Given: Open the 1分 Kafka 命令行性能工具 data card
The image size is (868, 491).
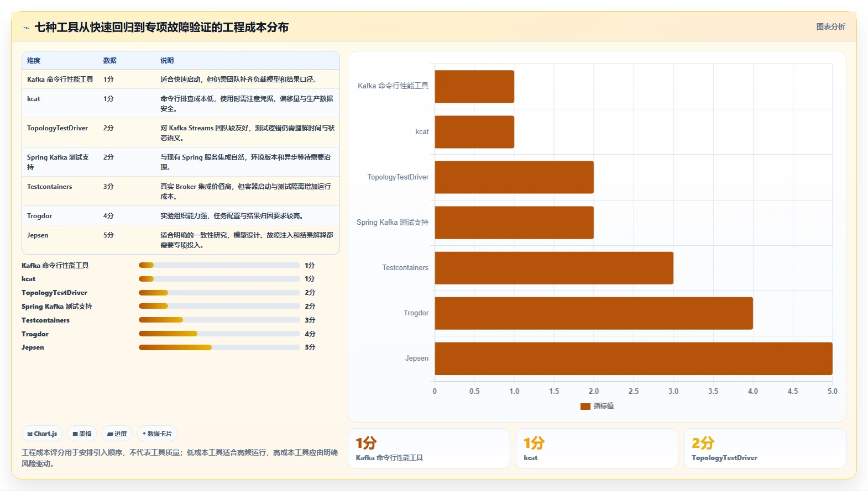Looking at the screenshot, I should coord(428,448).
